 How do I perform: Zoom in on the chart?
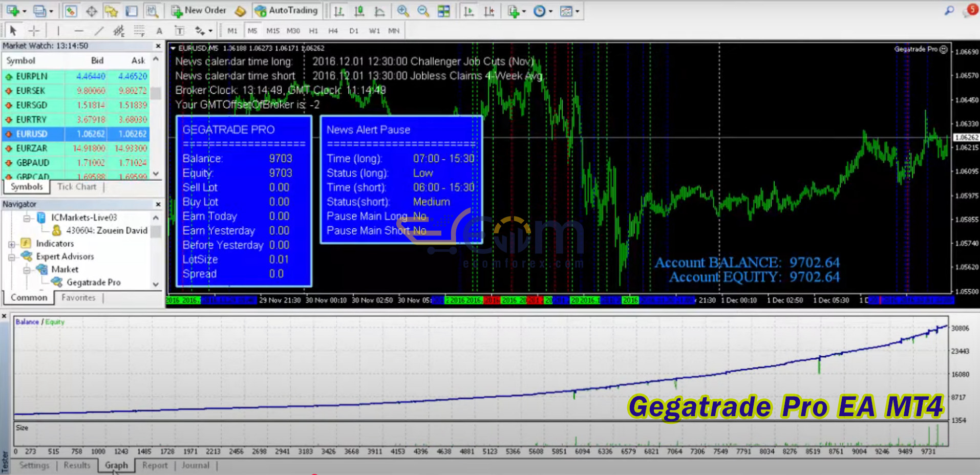tap(403, 11)
